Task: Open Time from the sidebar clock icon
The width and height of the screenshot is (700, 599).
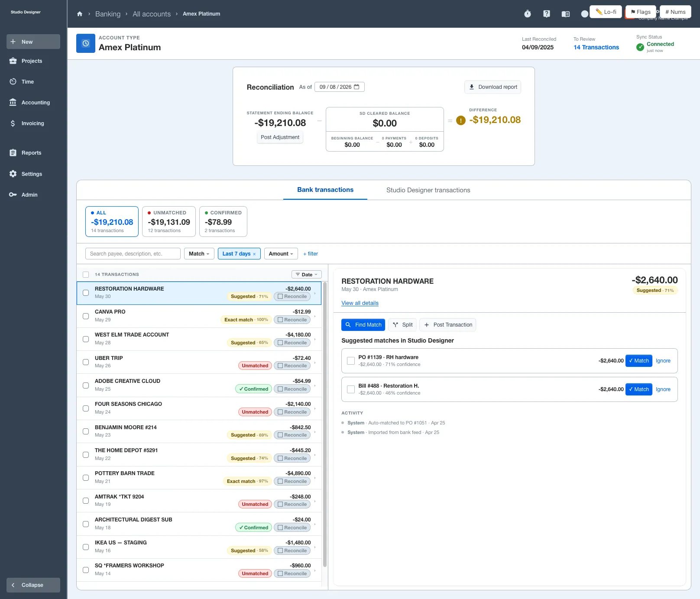Action: [13, 82]
